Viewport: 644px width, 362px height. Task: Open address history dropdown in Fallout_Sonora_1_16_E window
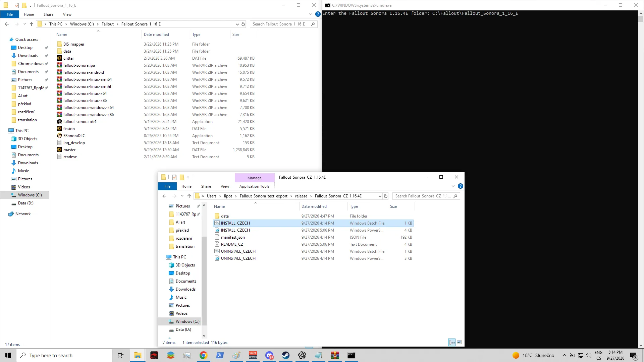pyautogui.click(x=237, y=24)
